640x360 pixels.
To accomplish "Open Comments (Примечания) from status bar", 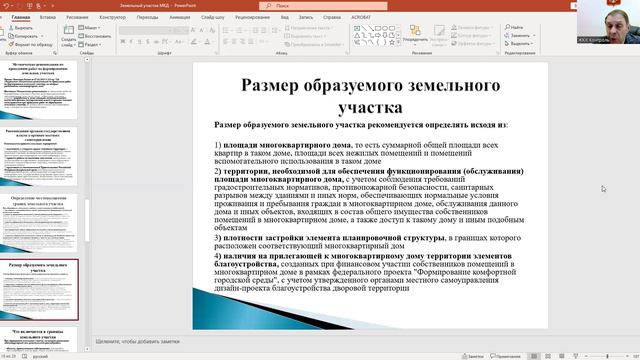I will pyautogui.click(x=505, y=356).
